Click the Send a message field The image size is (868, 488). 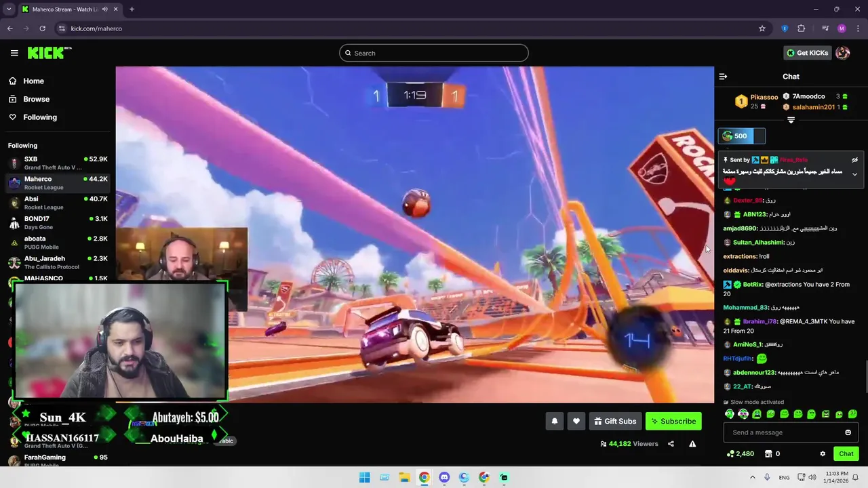791,432
